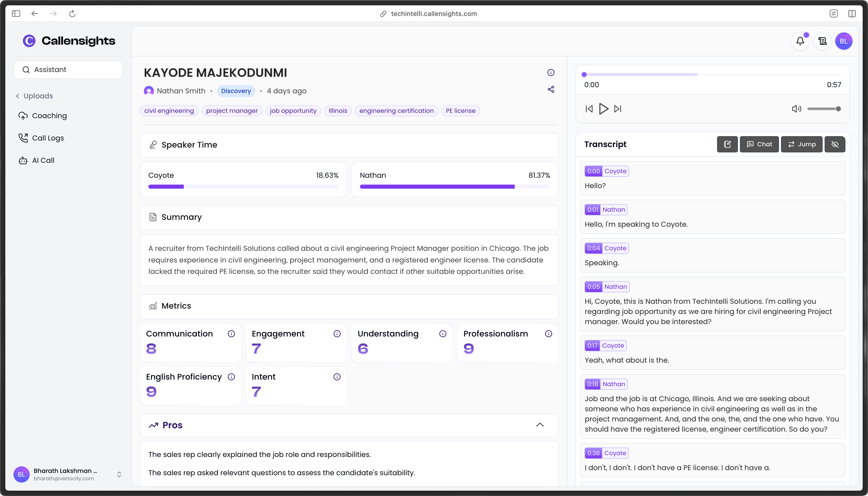This screenshot has width=868, height=496.
Task: Click the 'I don't have a PE license' transcript line
Action: [677, 468]
